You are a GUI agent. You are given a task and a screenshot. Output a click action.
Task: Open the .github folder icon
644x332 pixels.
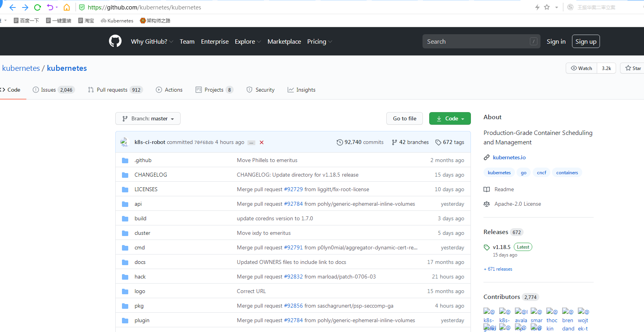[x=125, y=160]
